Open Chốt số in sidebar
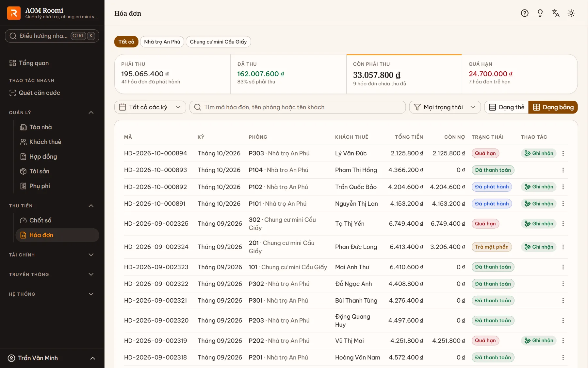Viewport: 588px width, 368px height. (57, 220)
